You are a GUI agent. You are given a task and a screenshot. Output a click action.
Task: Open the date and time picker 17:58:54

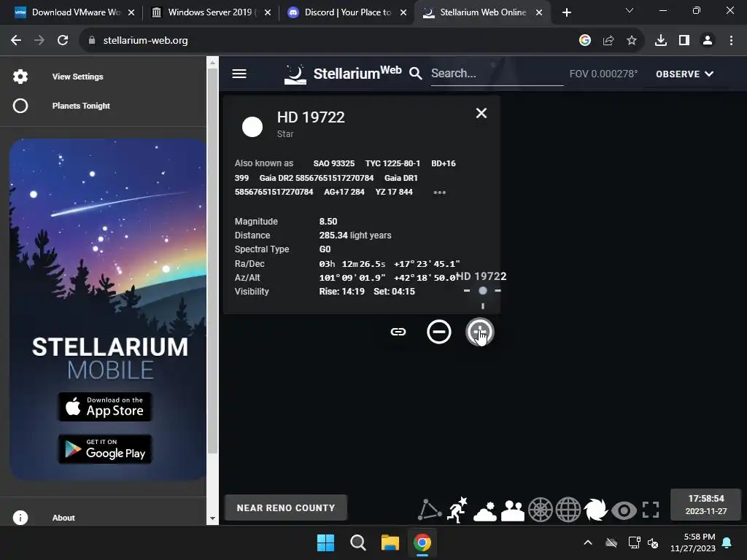[x=706, y=505]
